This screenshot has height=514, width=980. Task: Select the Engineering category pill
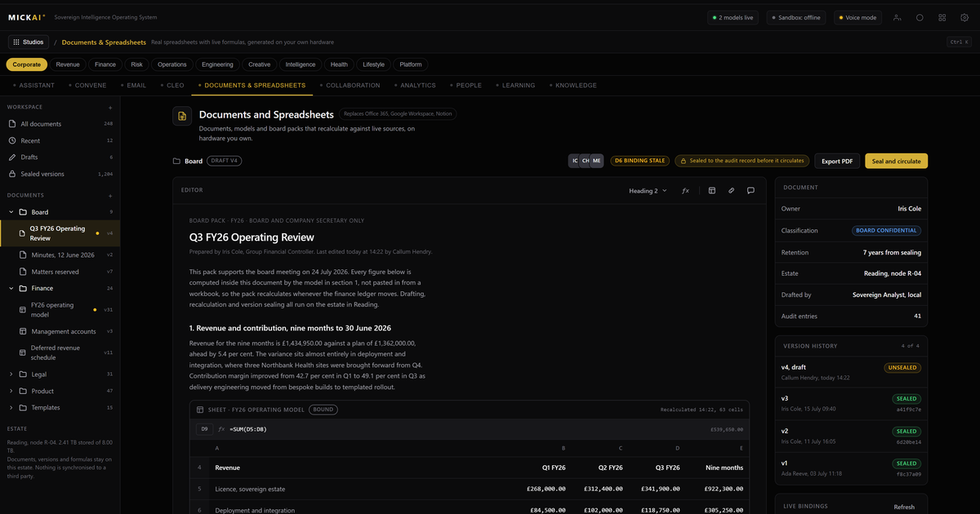218,64
